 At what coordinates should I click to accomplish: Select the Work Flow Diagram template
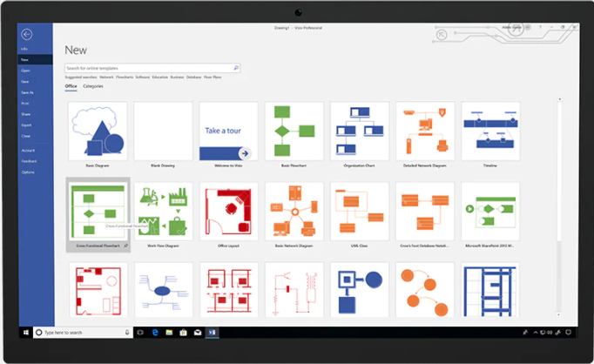click(163, 212)
